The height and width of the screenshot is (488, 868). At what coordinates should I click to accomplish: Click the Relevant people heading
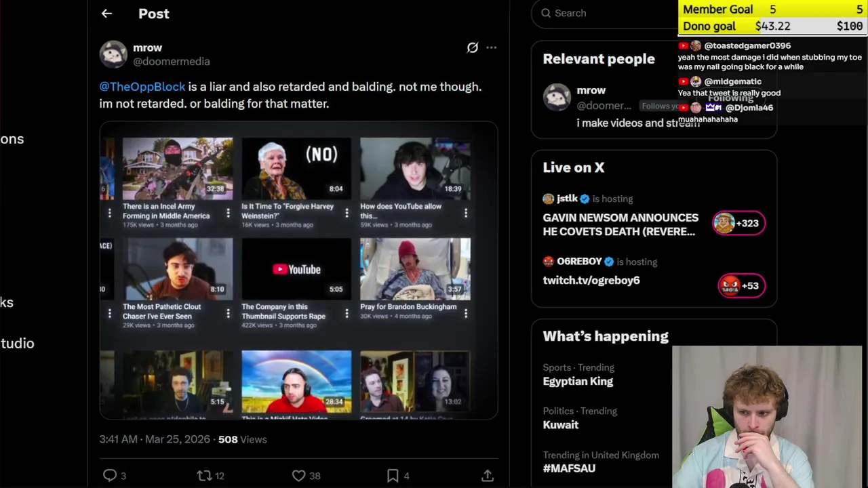tap(599, 59)
